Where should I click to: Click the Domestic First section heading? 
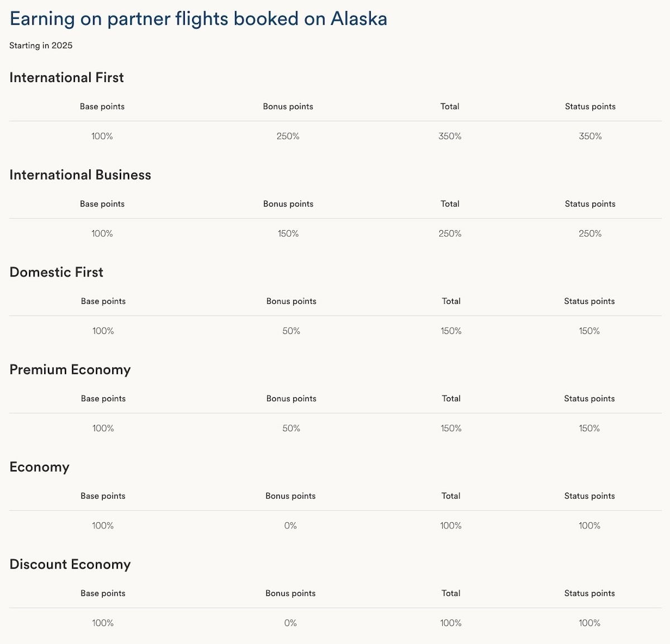coord(56,272)
